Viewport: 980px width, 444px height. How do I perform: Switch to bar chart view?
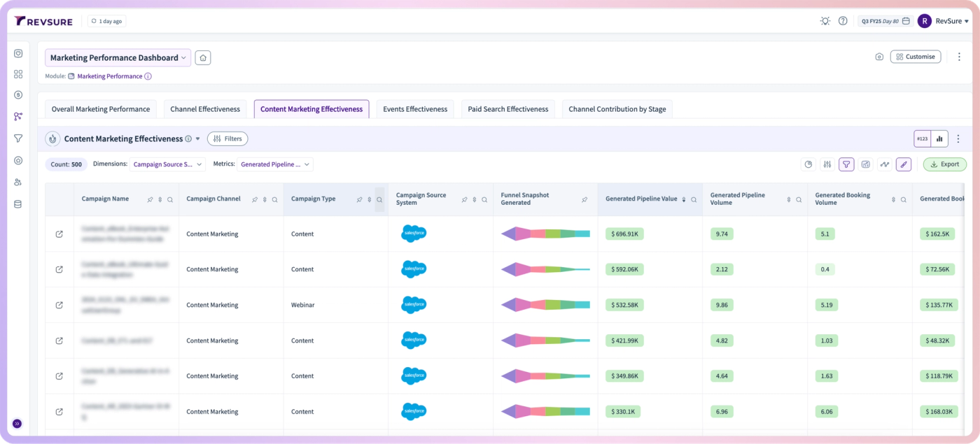(x=939, y=138)
